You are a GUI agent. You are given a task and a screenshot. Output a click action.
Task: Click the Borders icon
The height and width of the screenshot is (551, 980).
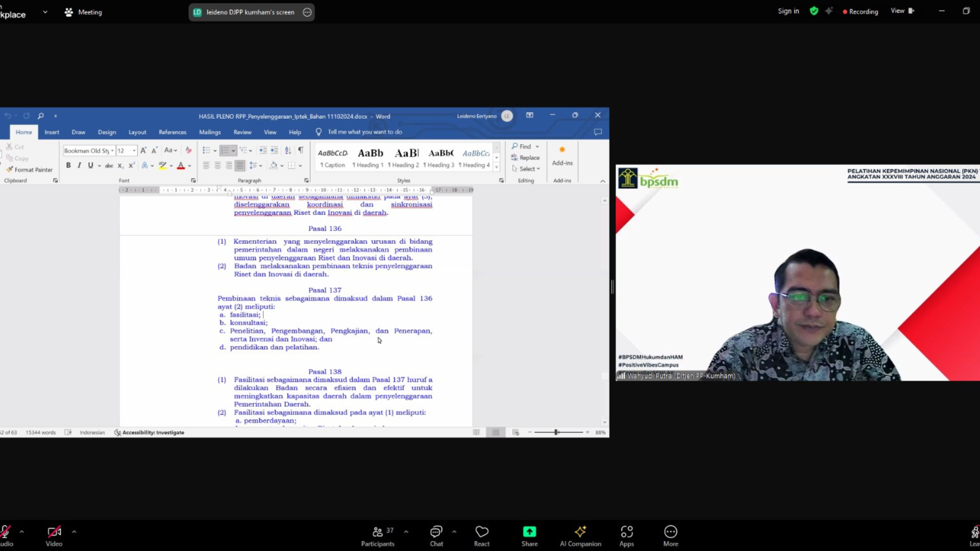(x=291, y=165)
